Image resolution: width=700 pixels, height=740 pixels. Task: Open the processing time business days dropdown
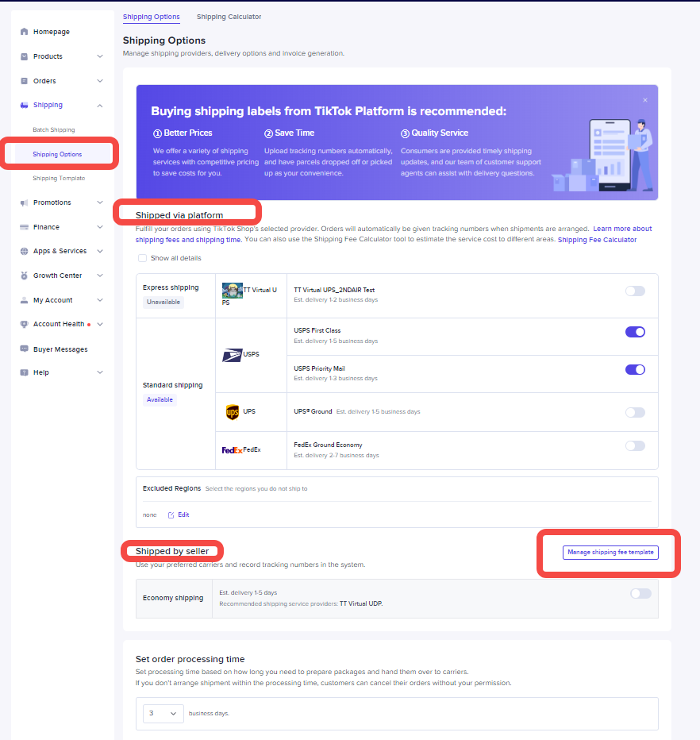163,714
